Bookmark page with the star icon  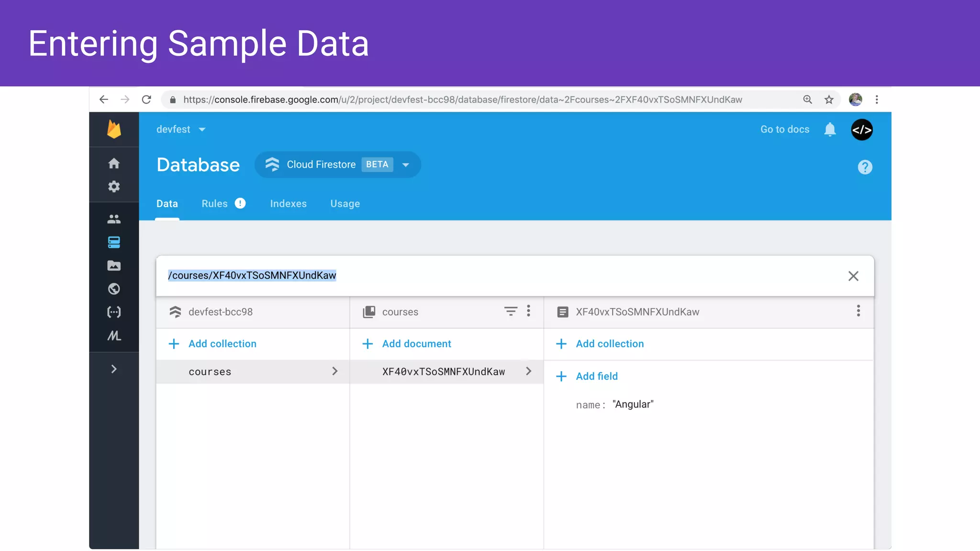click(x=829, y=99)
